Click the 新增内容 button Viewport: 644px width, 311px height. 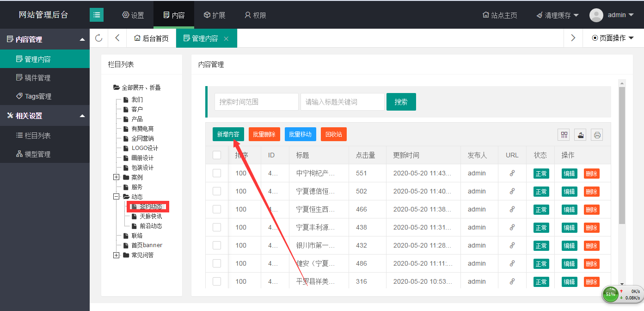point(228,134)
